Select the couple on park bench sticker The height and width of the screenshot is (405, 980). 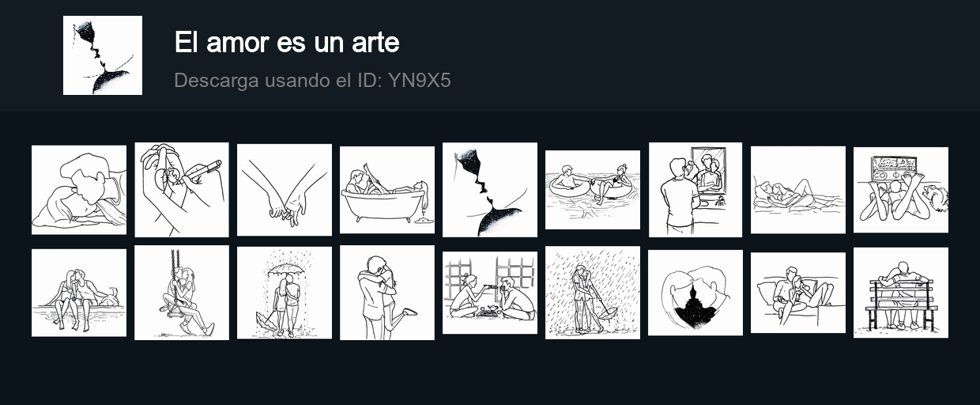pyautogui.click(x=901, y=293)
